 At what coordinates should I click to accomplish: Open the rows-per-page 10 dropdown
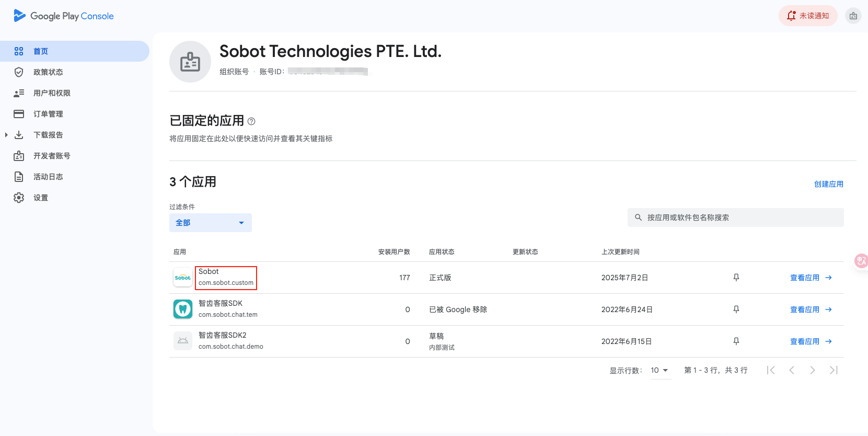click(x=661, y=370)
